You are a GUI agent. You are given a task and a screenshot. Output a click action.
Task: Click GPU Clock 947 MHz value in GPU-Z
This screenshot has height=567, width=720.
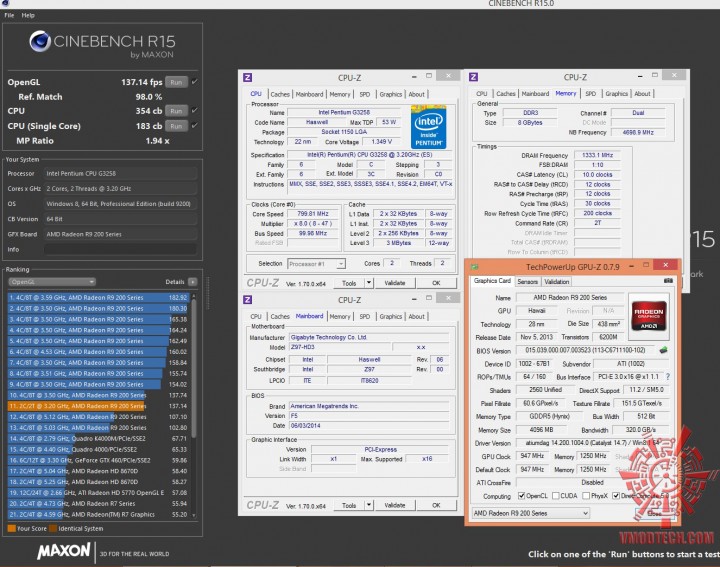pyautogui.click(x=532, y=456)
